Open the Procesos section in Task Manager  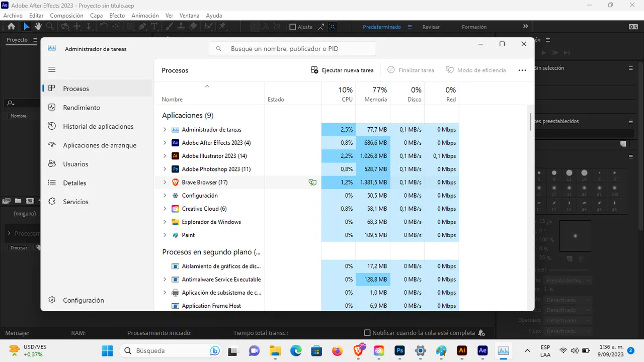(97, 88)
